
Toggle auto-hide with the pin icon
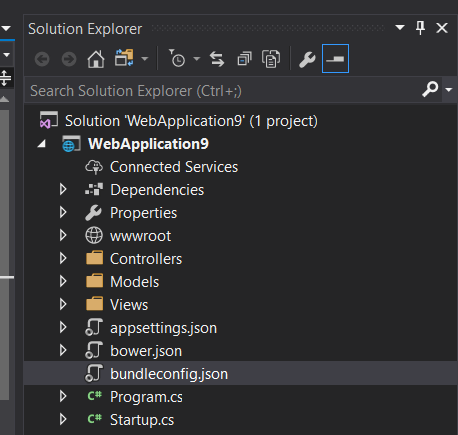pyautogui.click(x=420, y=28)
